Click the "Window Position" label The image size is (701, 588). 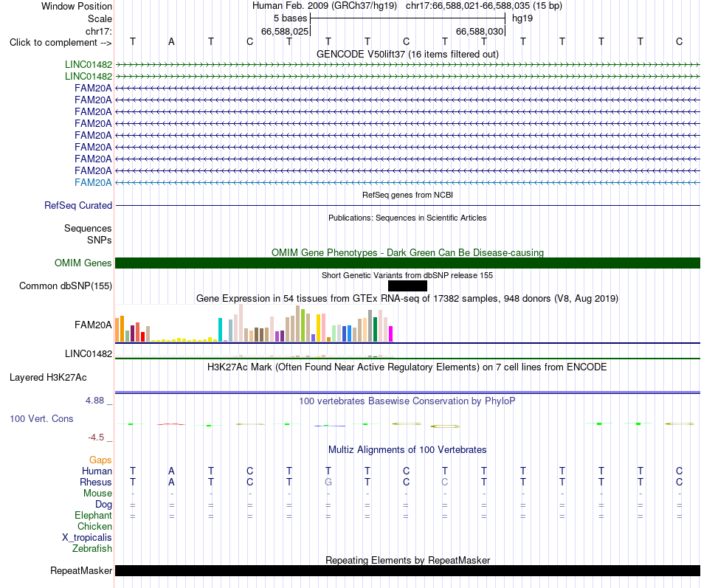click(77, 6)
